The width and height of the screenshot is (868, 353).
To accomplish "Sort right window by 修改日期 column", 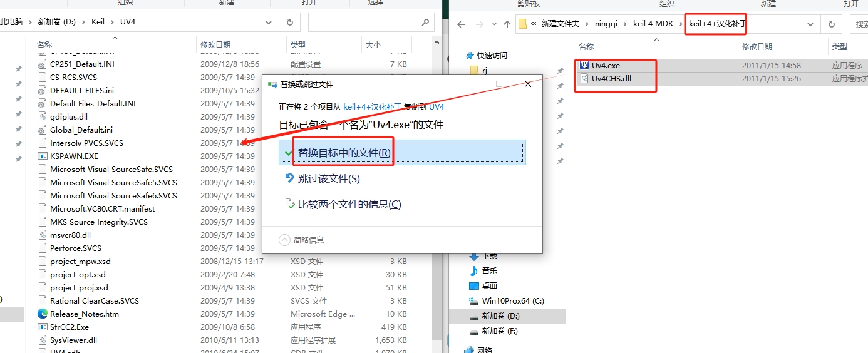I will 757,47.
